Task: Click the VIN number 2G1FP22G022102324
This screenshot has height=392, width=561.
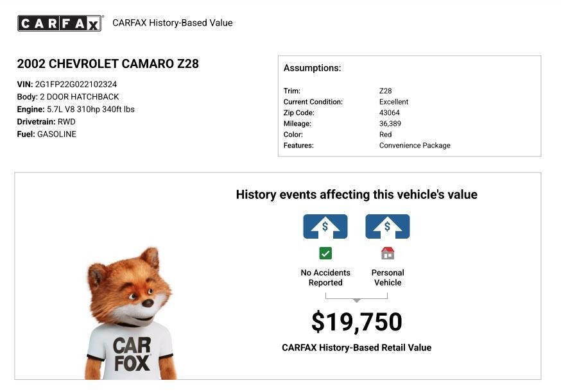Action: point(76,84)
